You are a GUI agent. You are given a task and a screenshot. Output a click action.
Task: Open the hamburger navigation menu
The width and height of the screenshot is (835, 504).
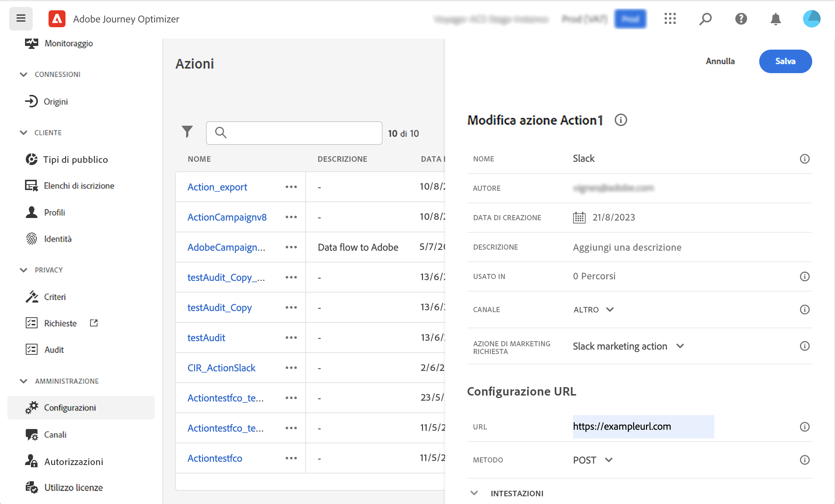(x=21, y=18)
